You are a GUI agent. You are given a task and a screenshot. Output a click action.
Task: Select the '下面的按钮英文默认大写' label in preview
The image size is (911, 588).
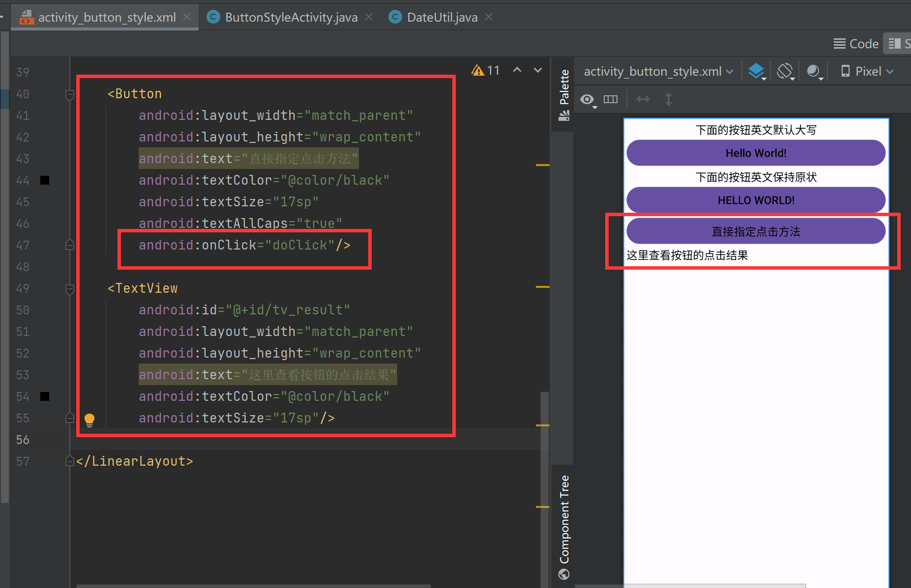tap(756, 130)
